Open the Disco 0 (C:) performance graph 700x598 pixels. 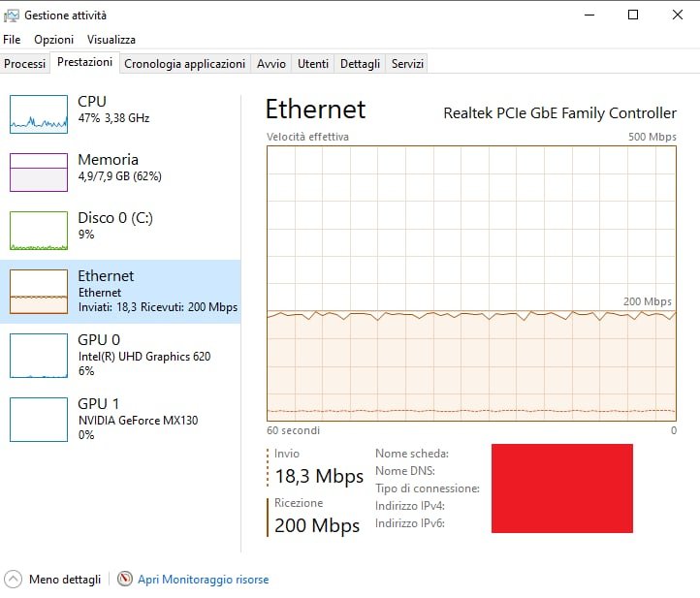coord(39,231)
